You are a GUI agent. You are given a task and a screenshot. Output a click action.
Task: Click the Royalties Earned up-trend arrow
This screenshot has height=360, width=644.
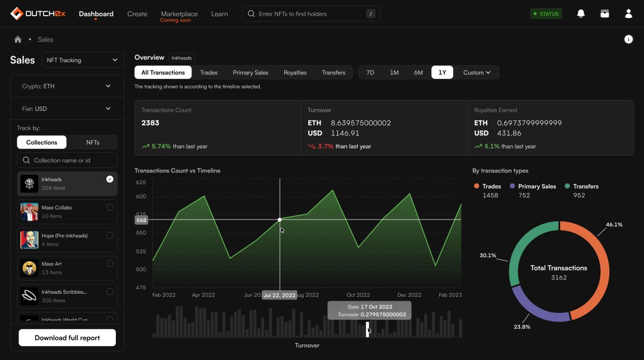coord(478,146)
